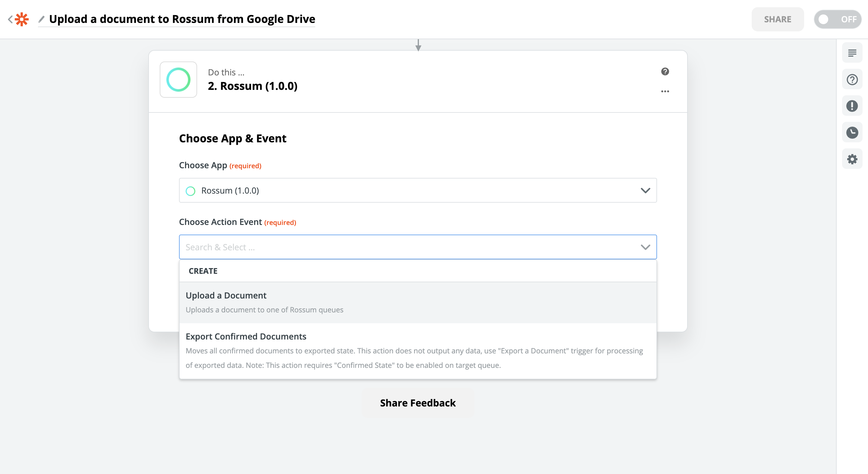
Task: Open the step help question mark icon
Action: coord(665,71)
